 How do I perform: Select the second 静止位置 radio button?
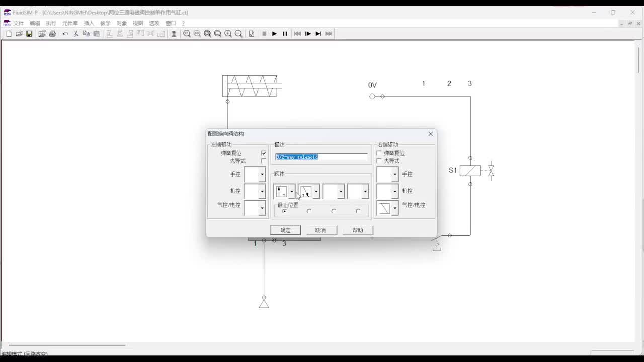coord(309,211)
